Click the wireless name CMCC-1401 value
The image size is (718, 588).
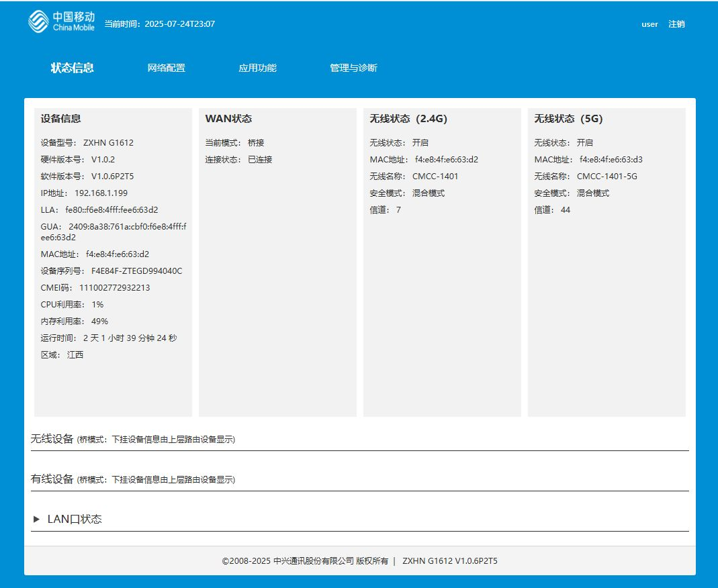[436, 176]
